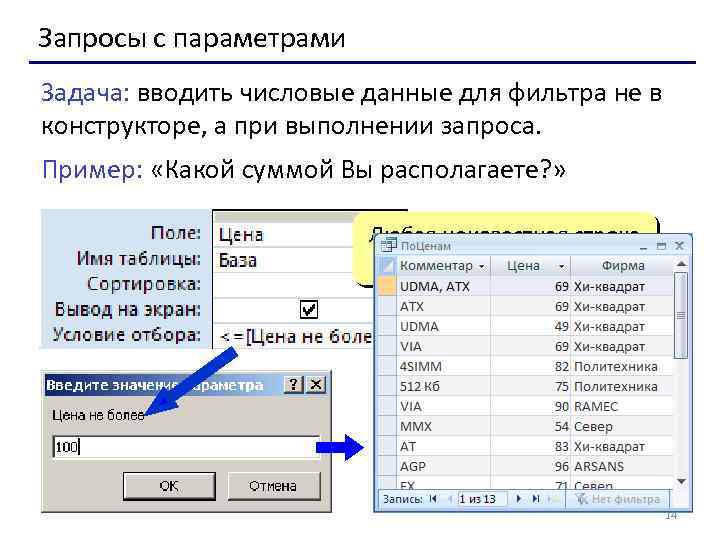
Task: Click the cell '4SIMM'
Action: pyautogui.click(x=444, y=366)
